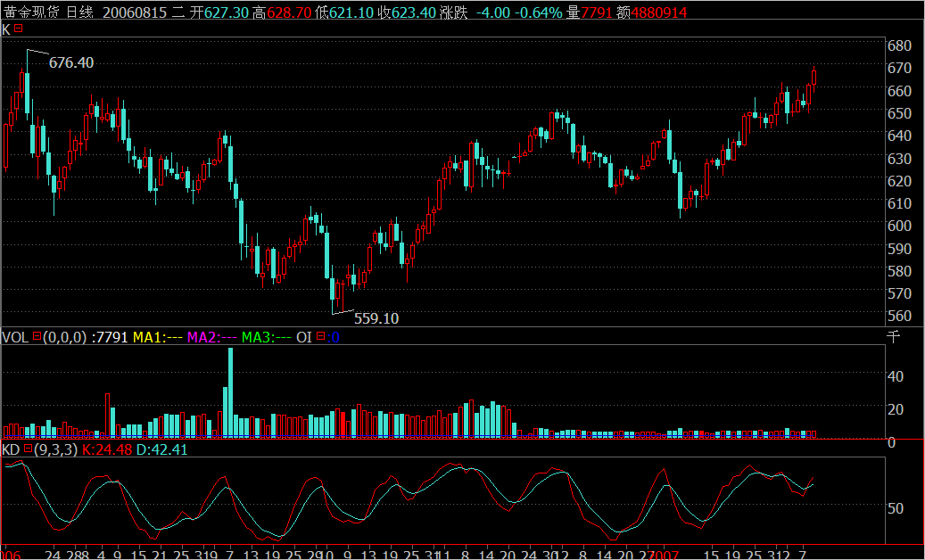Viewport: 925px width, 560px height.
Task: Click the K:24.48 value
Action: click(108, 449)
